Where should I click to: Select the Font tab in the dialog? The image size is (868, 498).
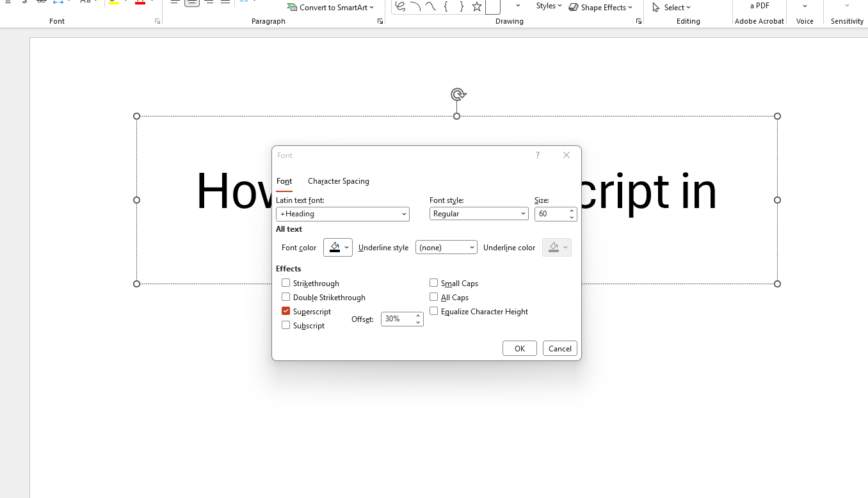click(x=284, y=181)
